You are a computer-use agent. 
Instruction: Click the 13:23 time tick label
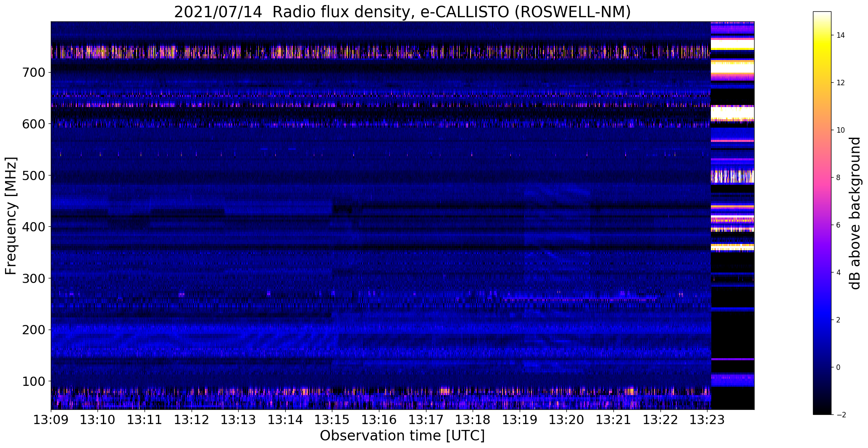707,420
